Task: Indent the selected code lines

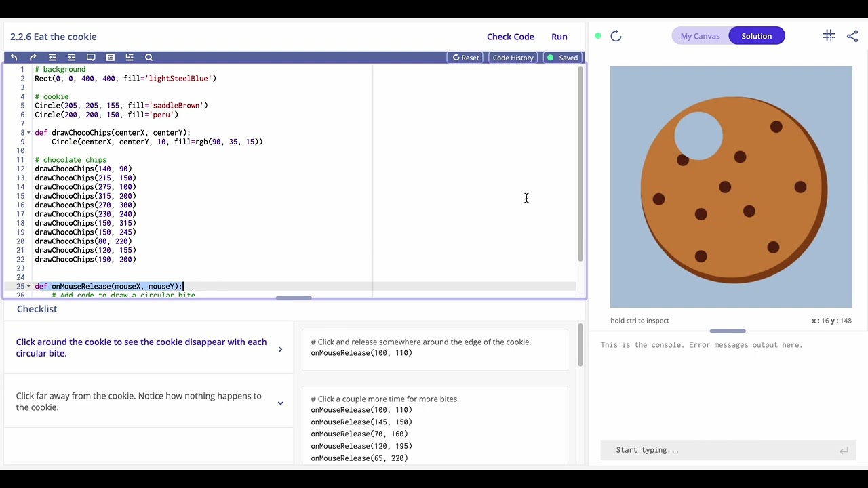Action: [52, 58]
